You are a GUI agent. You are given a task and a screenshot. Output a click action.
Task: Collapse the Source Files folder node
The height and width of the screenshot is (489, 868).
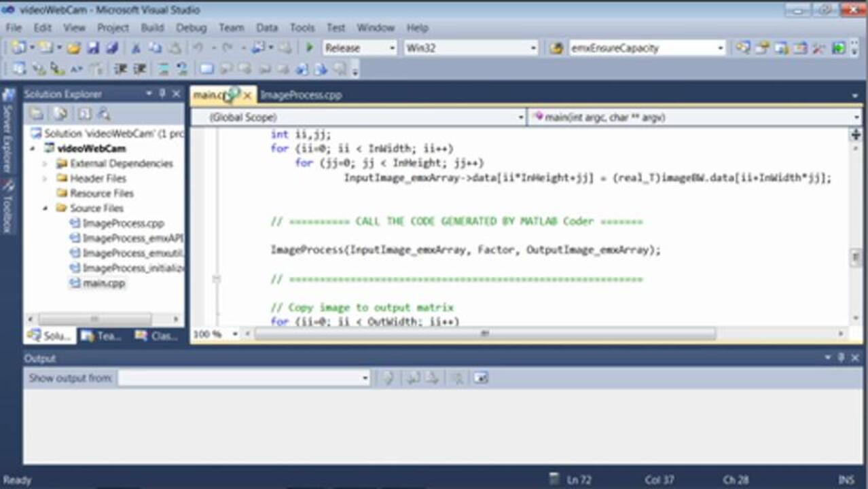[x=46, y=208]
